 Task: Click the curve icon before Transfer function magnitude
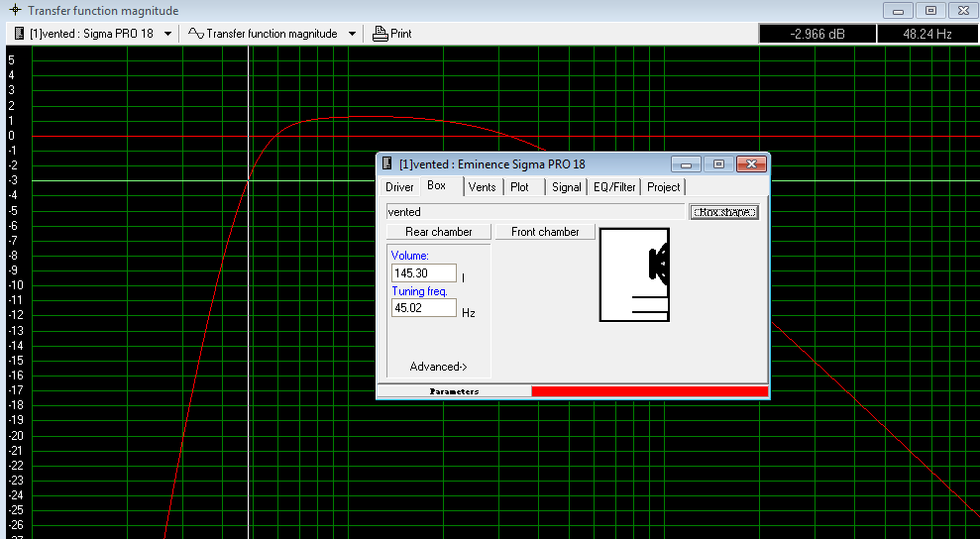[x=196, y=33]
